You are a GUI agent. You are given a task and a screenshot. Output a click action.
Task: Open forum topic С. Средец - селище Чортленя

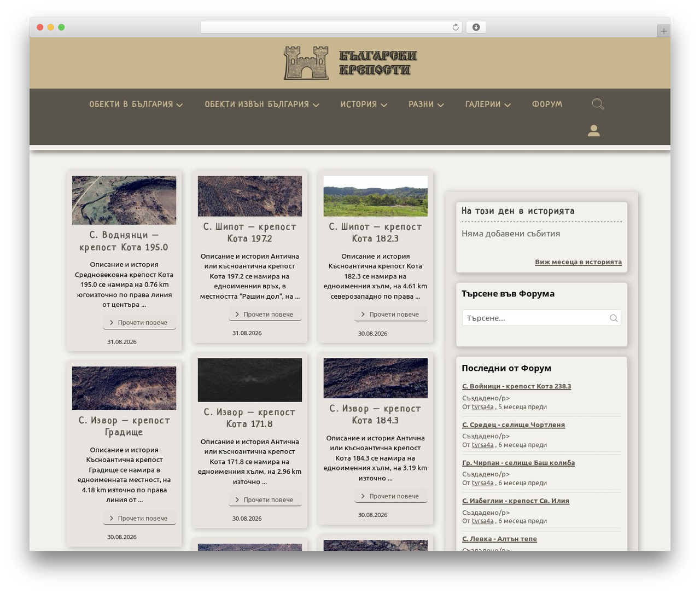514,425
